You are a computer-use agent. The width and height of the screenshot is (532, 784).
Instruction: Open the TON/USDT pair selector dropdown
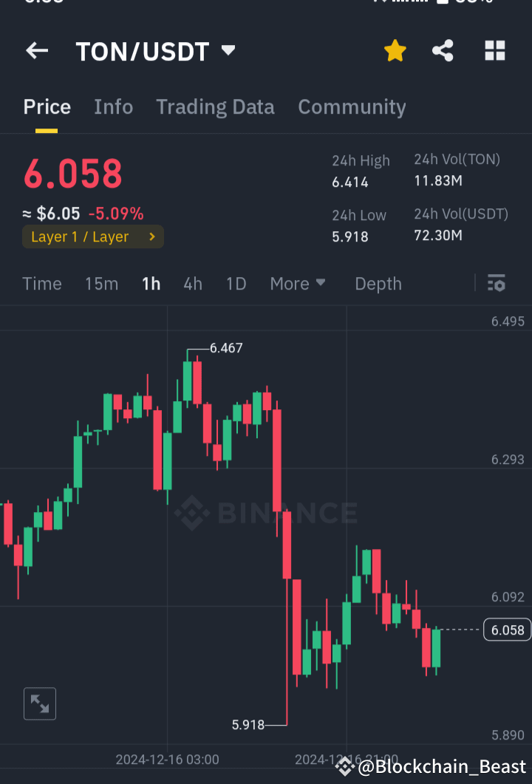pos(228,50)
